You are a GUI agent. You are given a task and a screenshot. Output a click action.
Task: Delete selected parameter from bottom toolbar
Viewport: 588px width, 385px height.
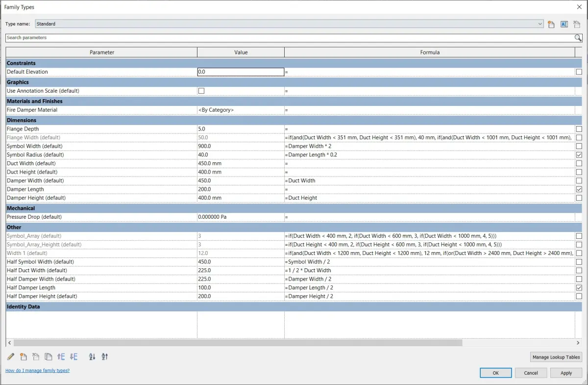[36, 357]
